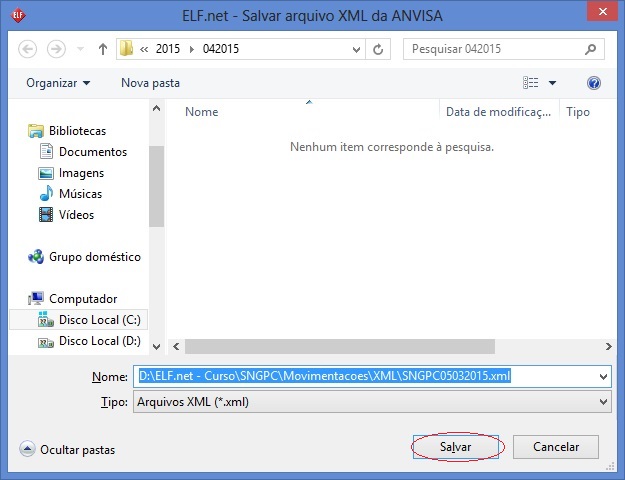Viewport: 625px width, 480px height.
Task: Click the Disco Local (C:) drive icon
Action: pos(46,319)
